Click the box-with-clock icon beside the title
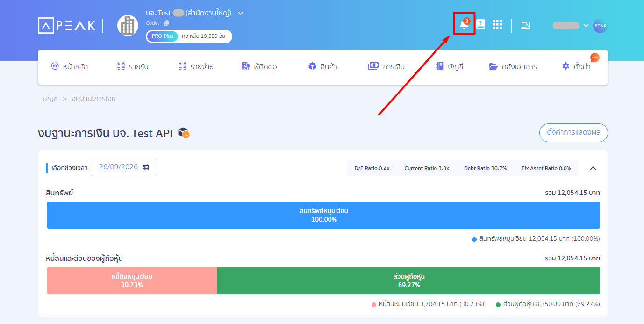The image size is (644, 324). [184, 133]
